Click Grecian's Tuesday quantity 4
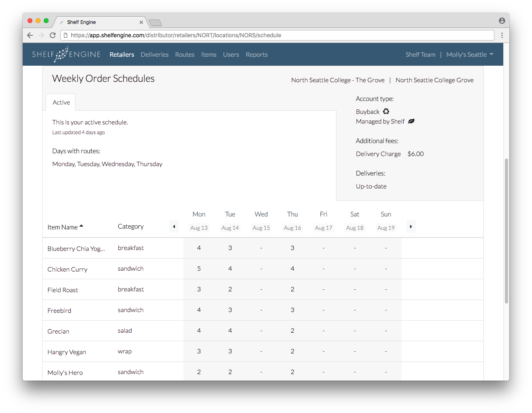The height and width of the screenshot is (413, 532). click(230, 331)
